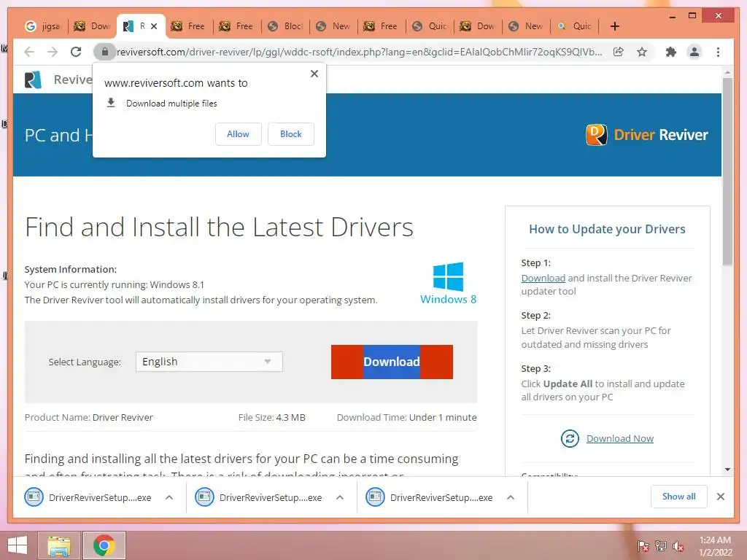747x560 pixels.
Task: Switch to the last Quic tab with the magnifier icon
Action: [x=575, y=26]
